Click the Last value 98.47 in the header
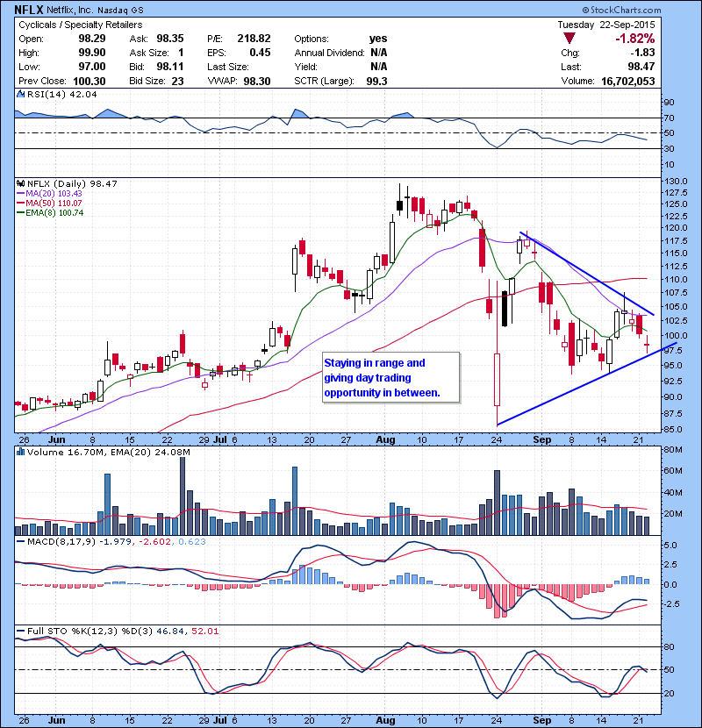 coord(641,67)
